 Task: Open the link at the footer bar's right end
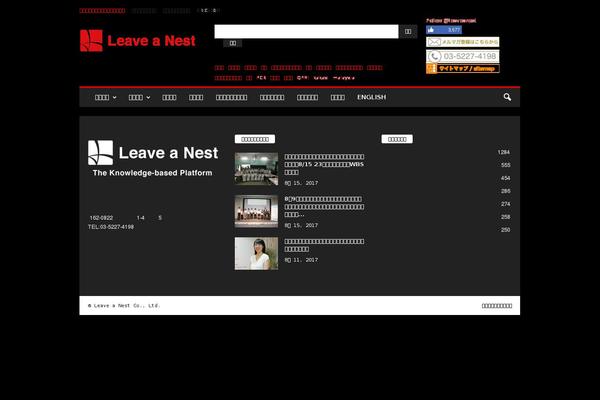click(x=497, y=306)
